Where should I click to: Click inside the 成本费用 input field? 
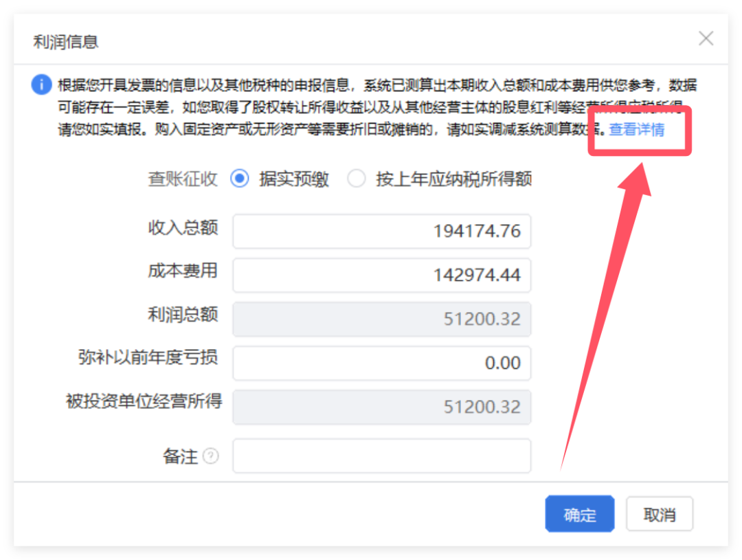coord(381,275)
